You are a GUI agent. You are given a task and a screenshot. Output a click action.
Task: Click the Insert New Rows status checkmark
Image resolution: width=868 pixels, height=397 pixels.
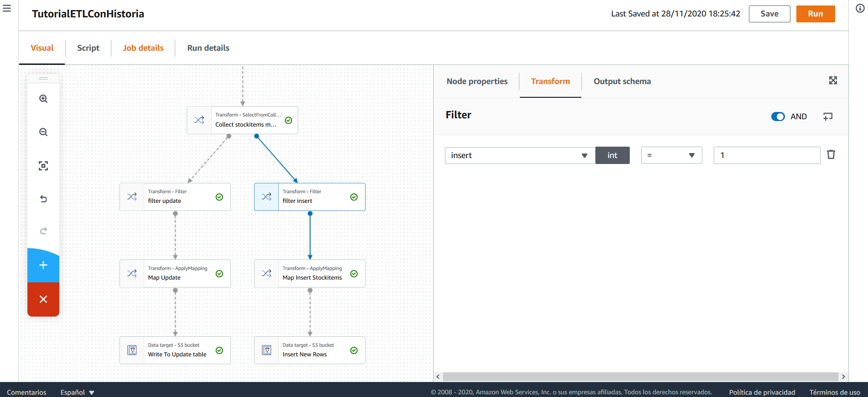(x=354, y=350)
